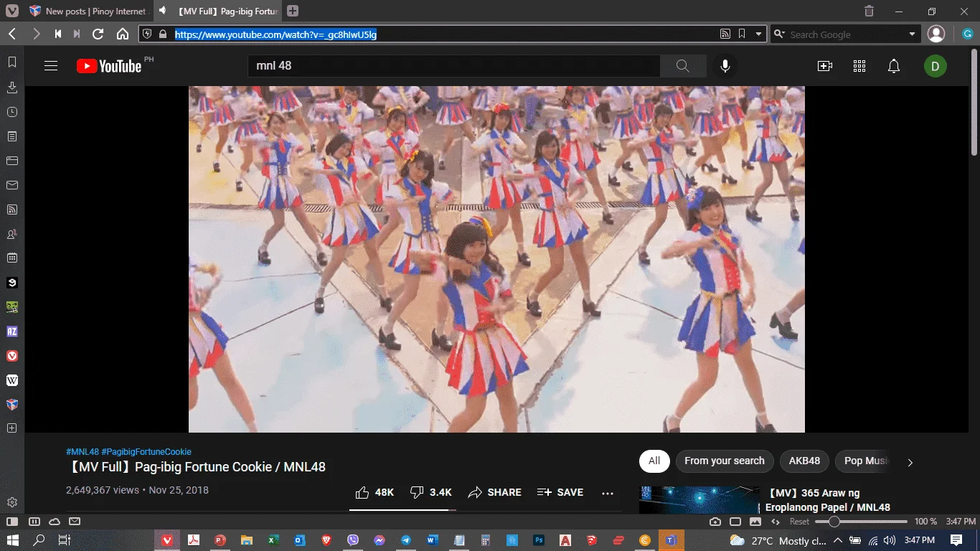Open the search engine selector magnifier

coord(779,34)
